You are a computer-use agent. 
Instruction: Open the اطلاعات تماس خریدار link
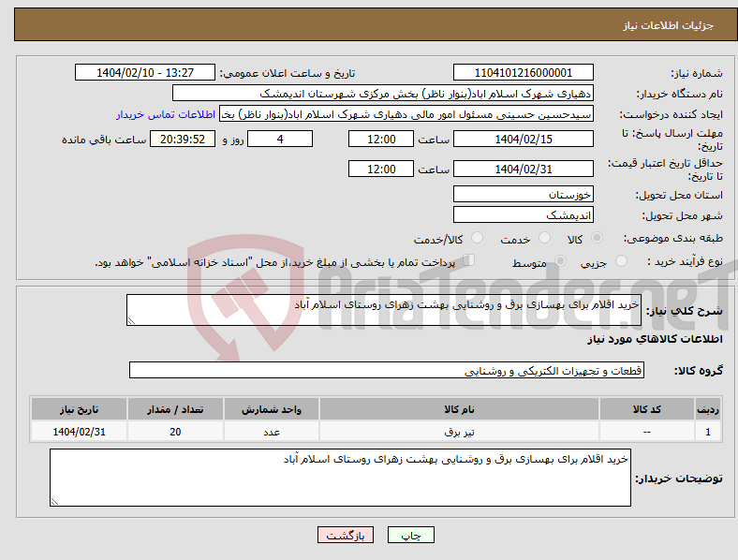coord(166,114)
